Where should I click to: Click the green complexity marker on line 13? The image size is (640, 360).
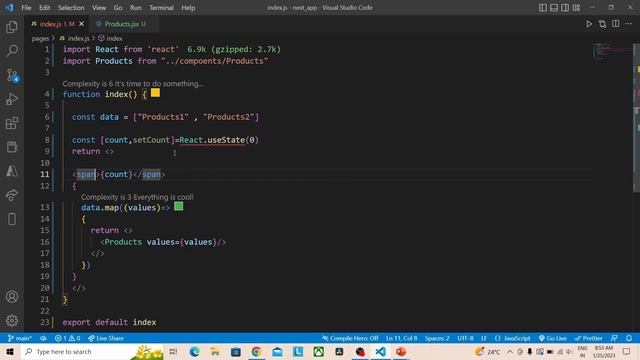click(x=179, y=207)
